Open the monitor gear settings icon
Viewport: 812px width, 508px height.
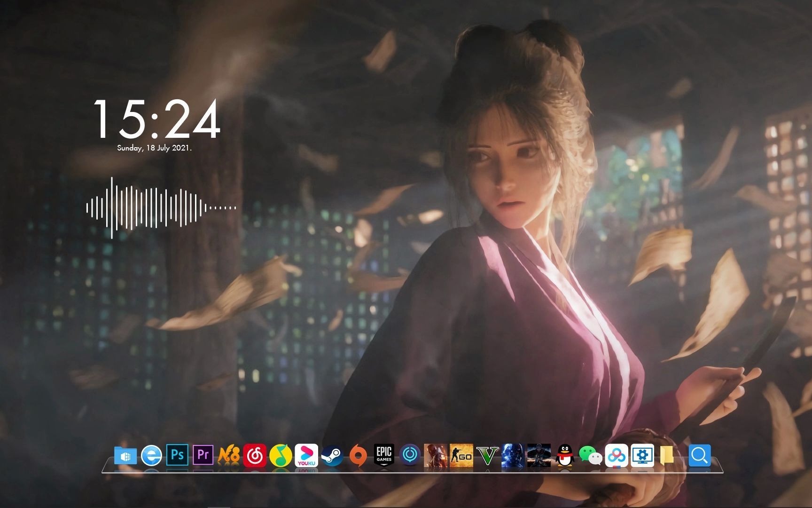click(642, 455)
